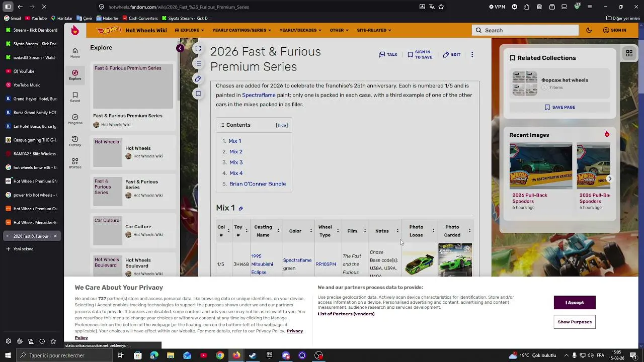Open Utilities in the Fandom sidebar
This screenshot has width=644, height=362.
point(75,163)
